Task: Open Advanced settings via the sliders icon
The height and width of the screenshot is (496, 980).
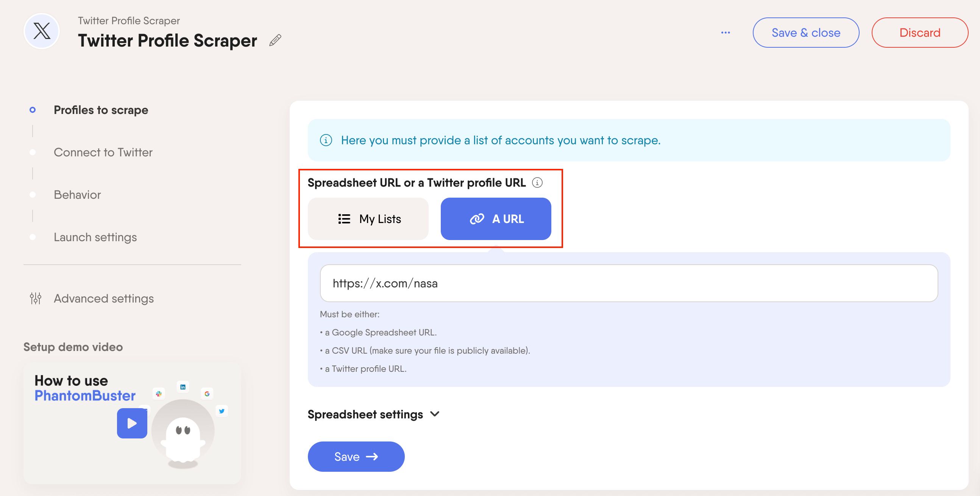Action: pyautogui.click(x=35, y=298)
